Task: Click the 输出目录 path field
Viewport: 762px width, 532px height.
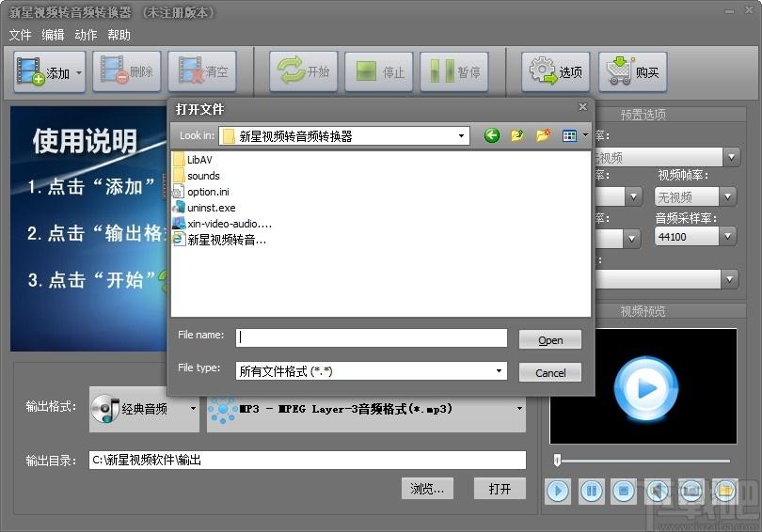Action: click(307, 460)
